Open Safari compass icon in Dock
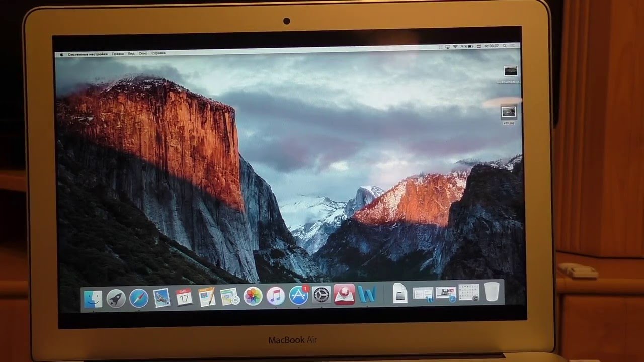 click(x=139, y=298)
